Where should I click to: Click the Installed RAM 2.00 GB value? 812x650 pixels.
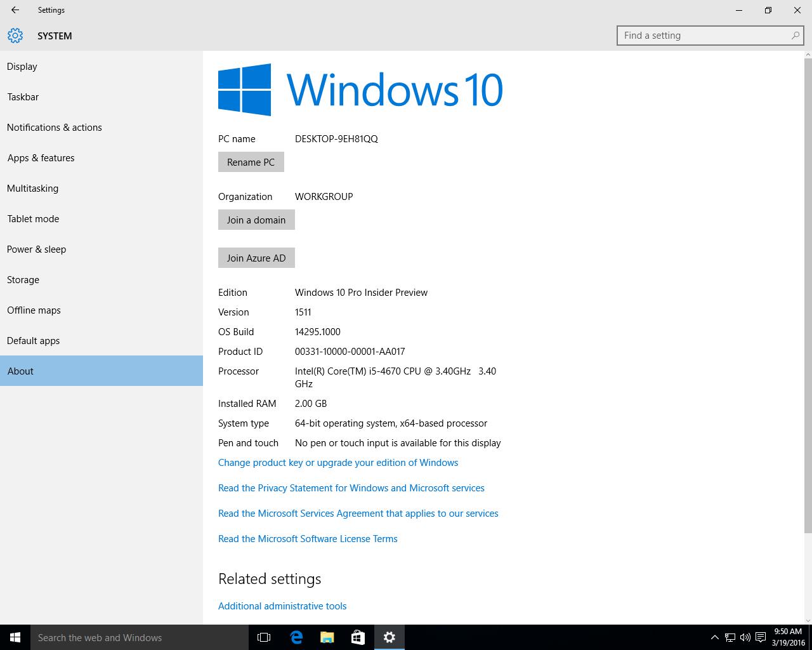311,403
